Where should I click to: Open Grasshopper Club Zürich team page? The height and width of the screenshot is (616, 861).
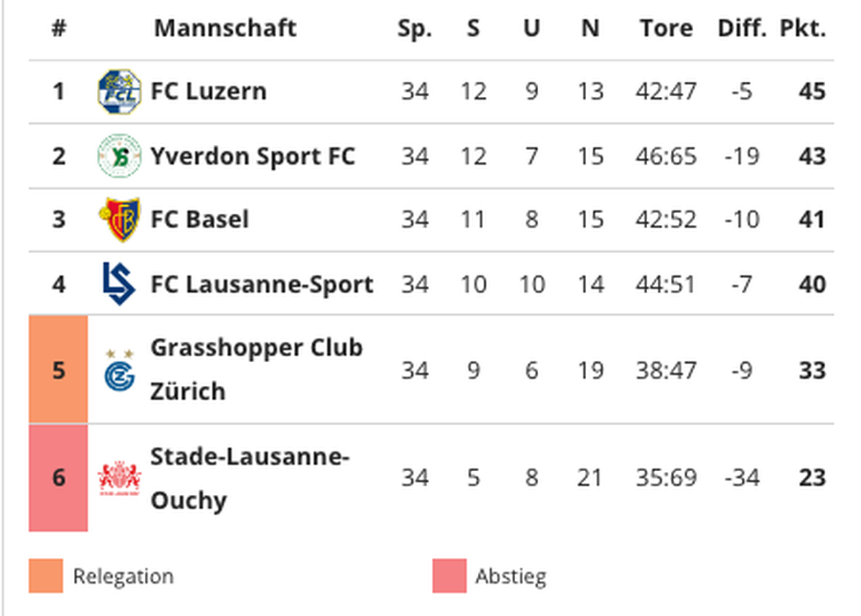click(x=256, y=369)
